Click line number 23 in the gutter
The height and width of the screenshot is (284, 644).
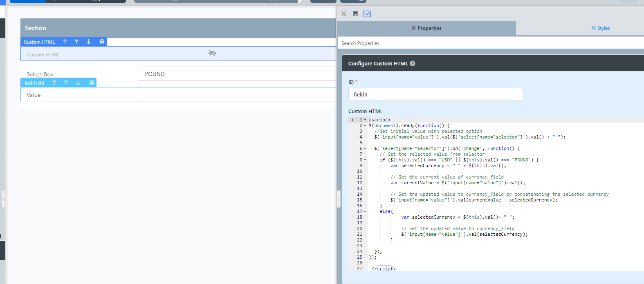point(359,246)
